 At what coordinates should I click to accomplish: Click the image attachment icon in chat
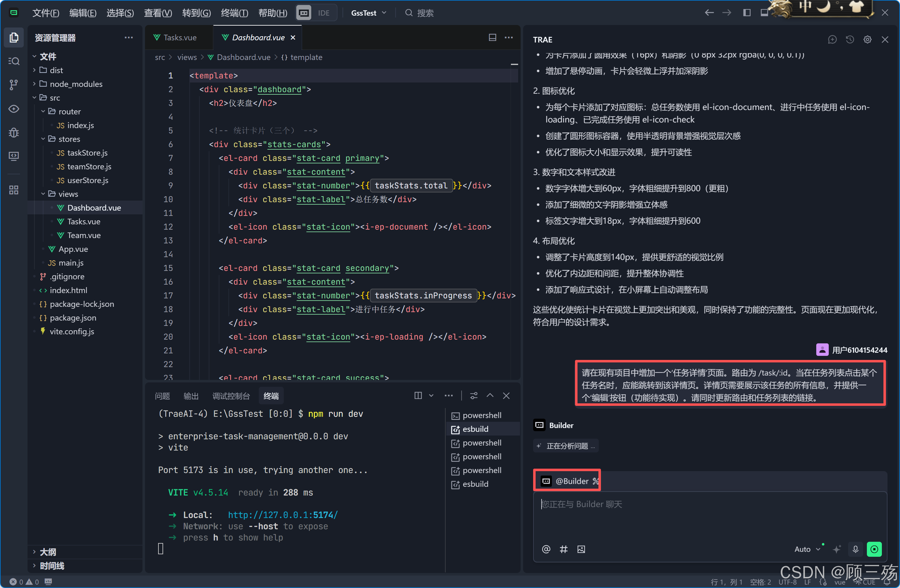(x=581, y=549)
